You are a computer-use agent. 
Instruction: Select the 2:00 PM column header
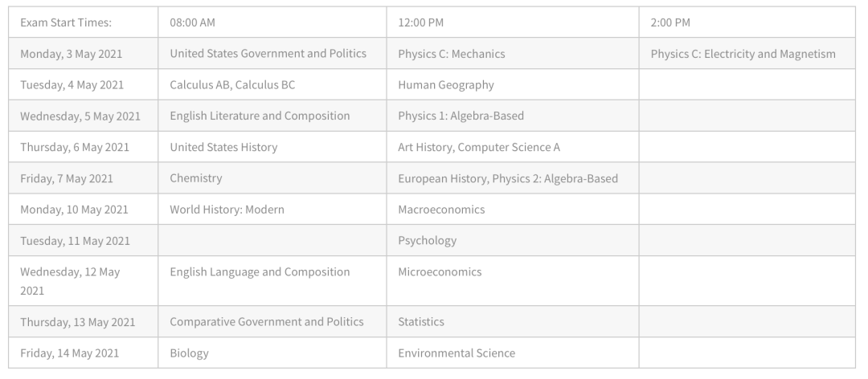click(747, 22)
